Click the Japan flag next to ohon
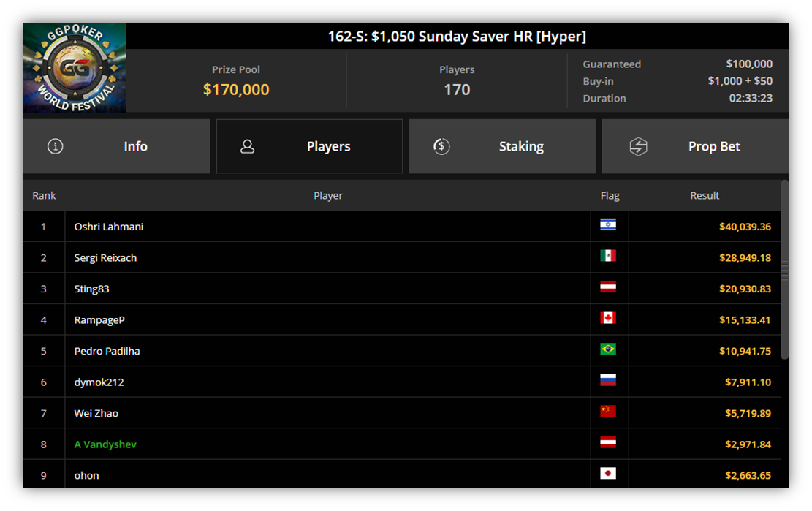The image size is (812, 511). coord(608,473)
